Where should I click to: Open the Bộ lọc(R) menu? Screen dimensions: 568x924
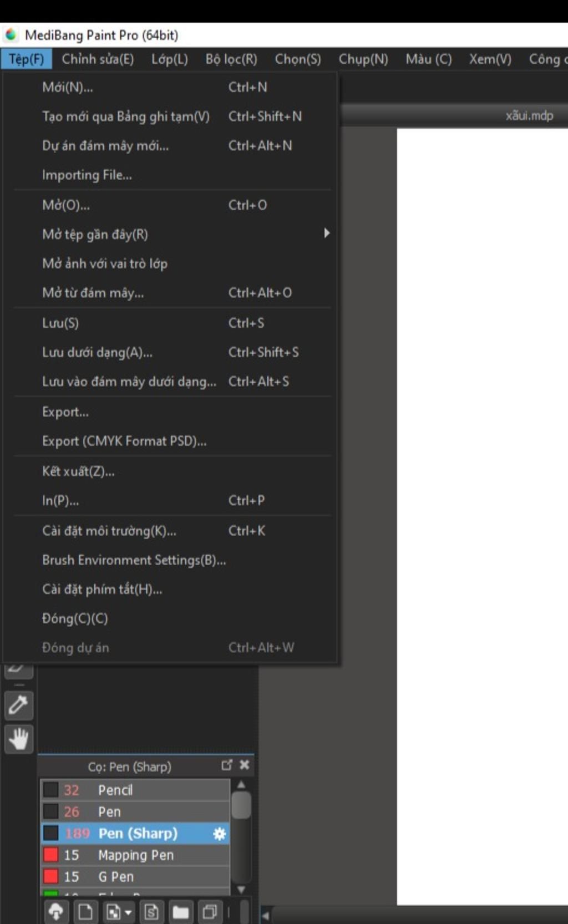[x=231, y=59]
